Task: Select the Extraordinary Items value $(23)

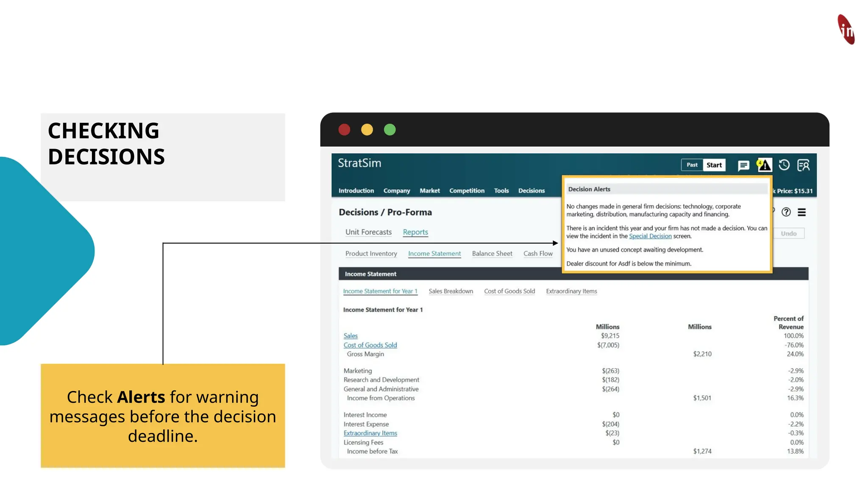Action: click(612, 433)
